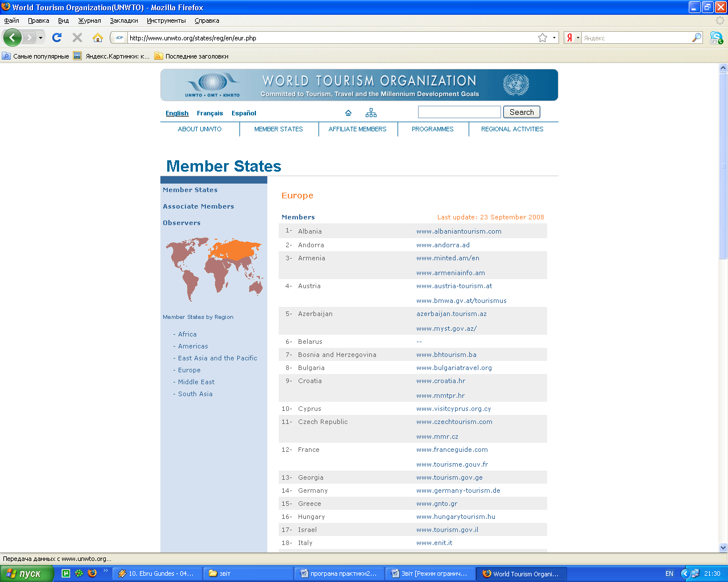Open the Правка menu

point(39,20)
